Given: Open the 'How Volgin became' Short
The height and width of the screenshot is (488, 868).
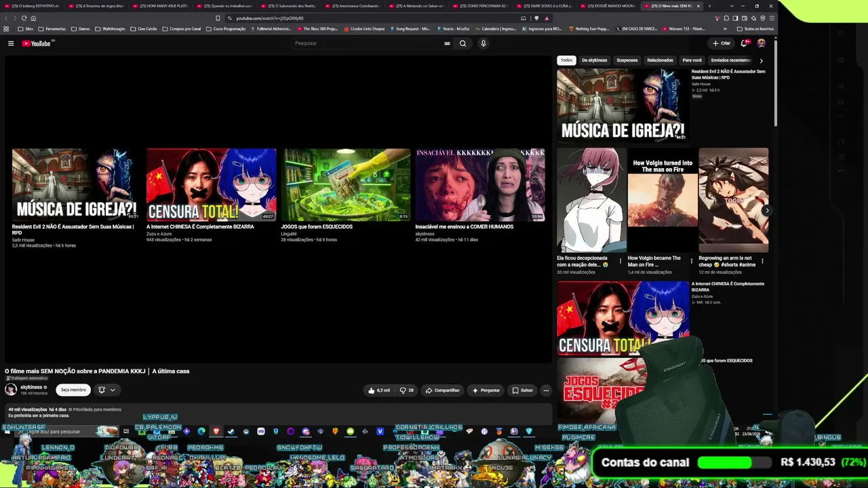Looking at the screenshot, I should coord(663,200).
